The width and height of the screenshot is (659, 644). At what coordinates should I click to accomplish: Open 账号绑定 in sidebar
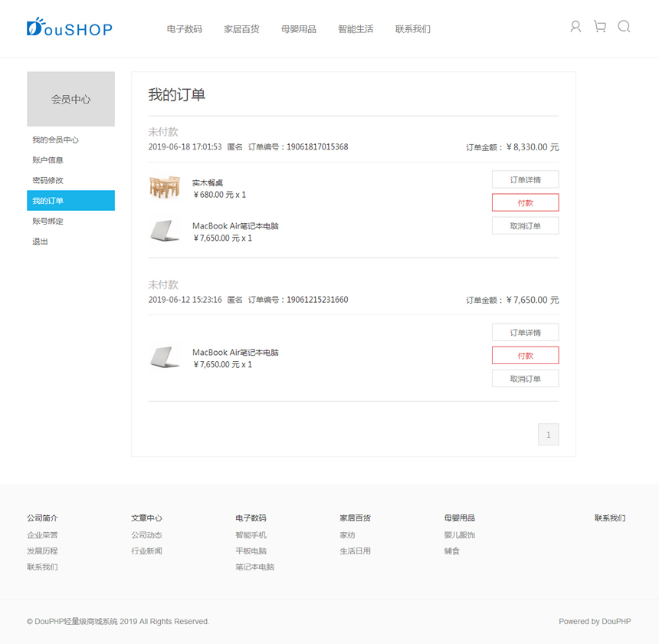click(x=48, y=221)
